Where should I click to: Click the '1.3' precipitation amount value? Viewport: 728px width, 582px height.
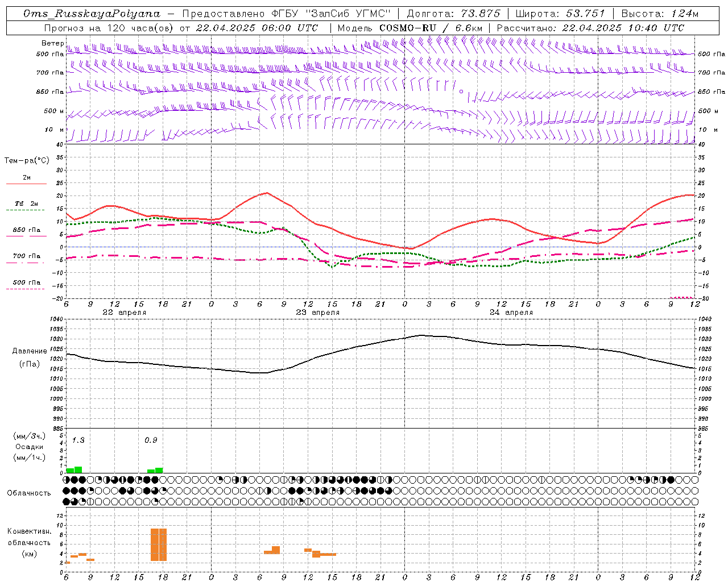click(78, 440)
